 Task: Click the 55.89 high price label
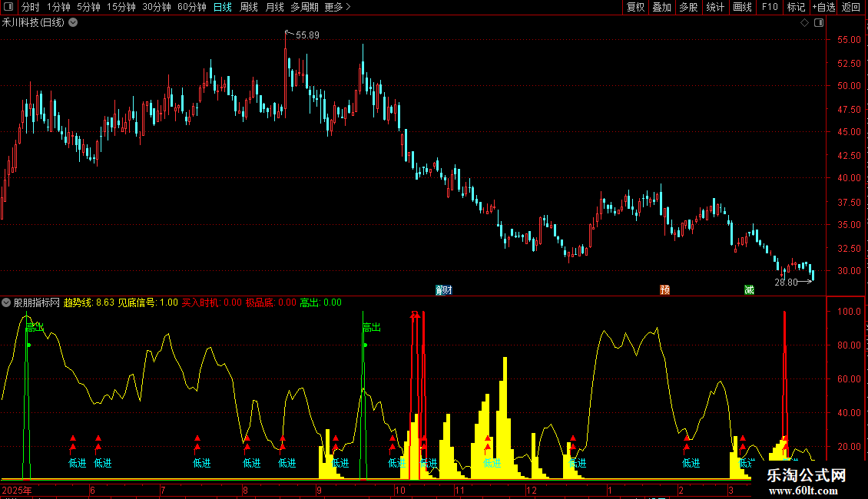[x=307, y=35]
